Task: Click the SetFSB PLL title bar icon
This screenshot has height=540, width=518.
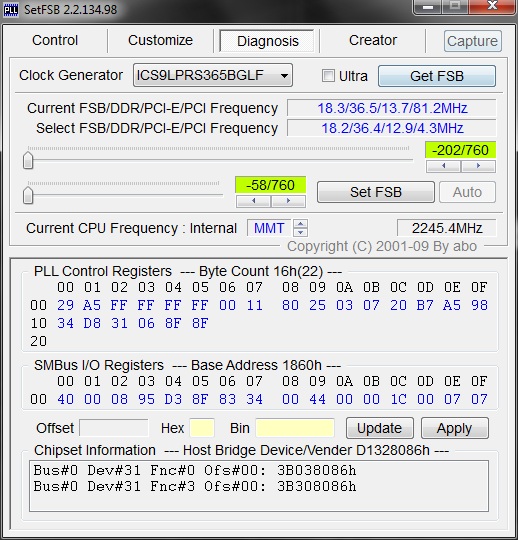Action: [x=11, y=9]
